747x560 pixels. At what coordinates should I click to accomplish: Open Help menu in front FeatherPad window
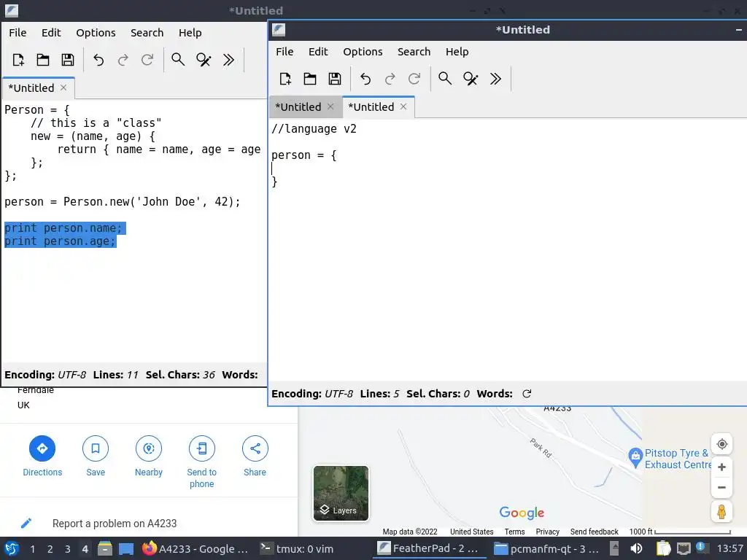pos(457,52)
